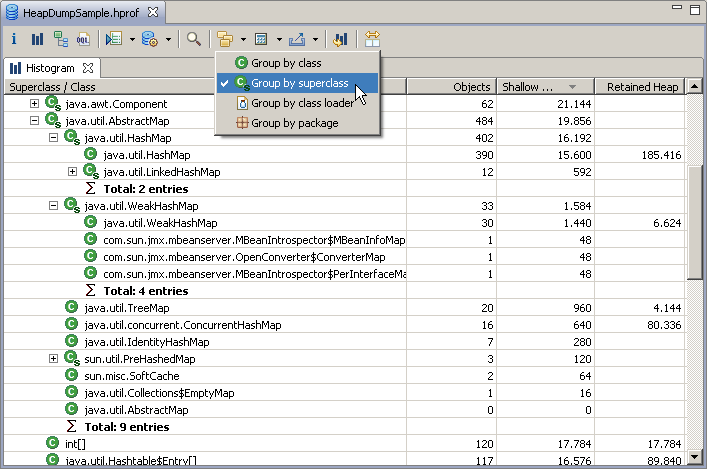The image size is (707, 469).
Task: Switch to the Histogram tab
Action: [x=49, y=68]
